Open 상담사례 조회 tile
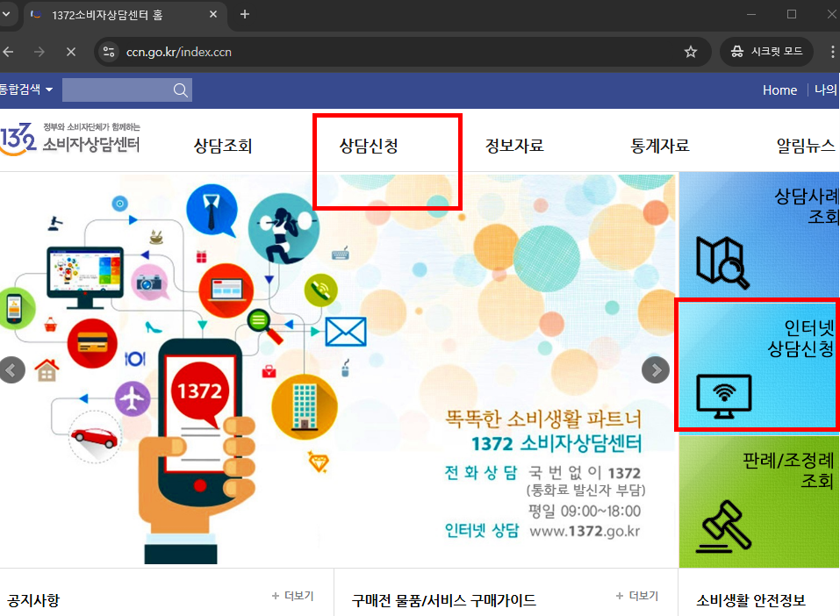 click(759, 234)
